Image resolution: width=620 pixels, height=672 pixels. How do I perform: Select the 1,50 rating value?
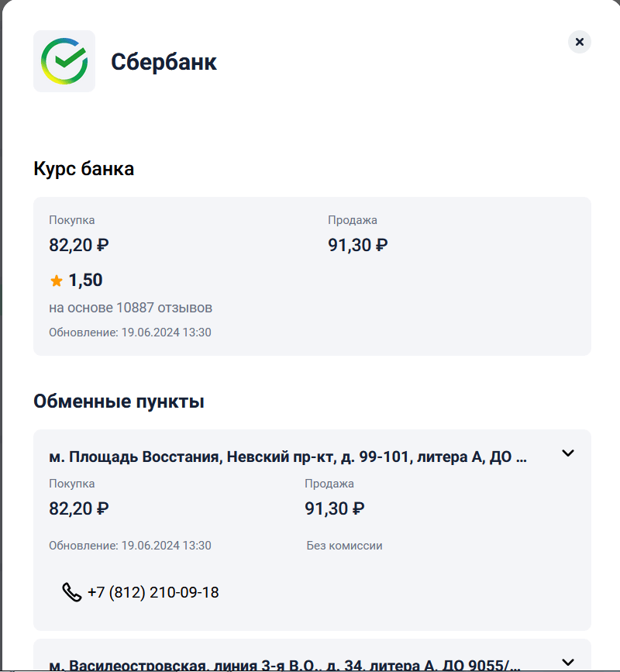[x=85, y=281]
